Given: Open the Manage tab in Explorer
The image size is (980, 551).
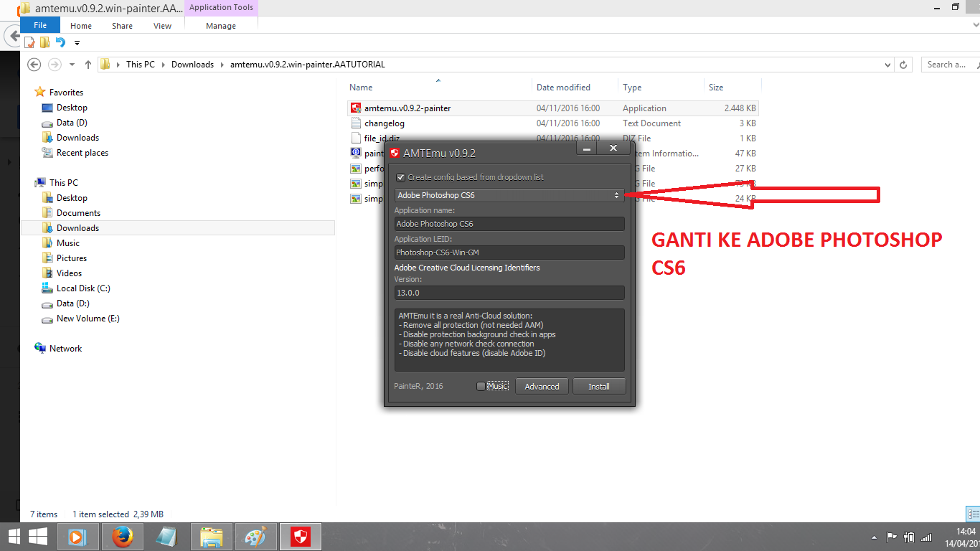Looking at the screenshot, I should point(221,25).
